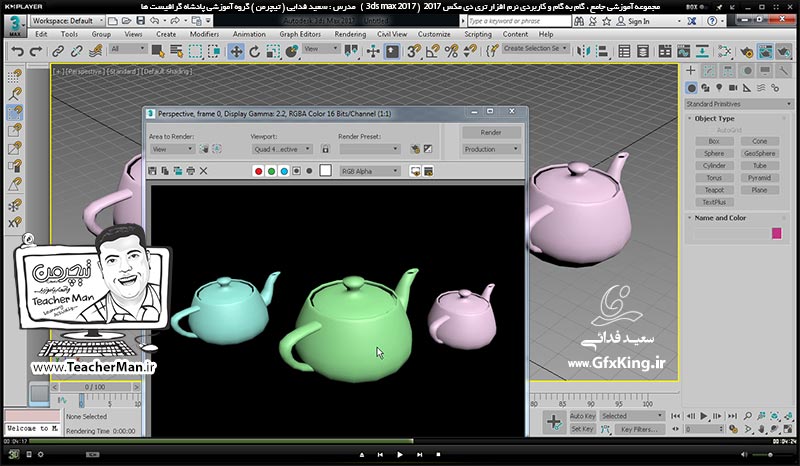Switch to Create panel plus tab
This screenshot has height=466, width=800.
click(x=691, y=70)
